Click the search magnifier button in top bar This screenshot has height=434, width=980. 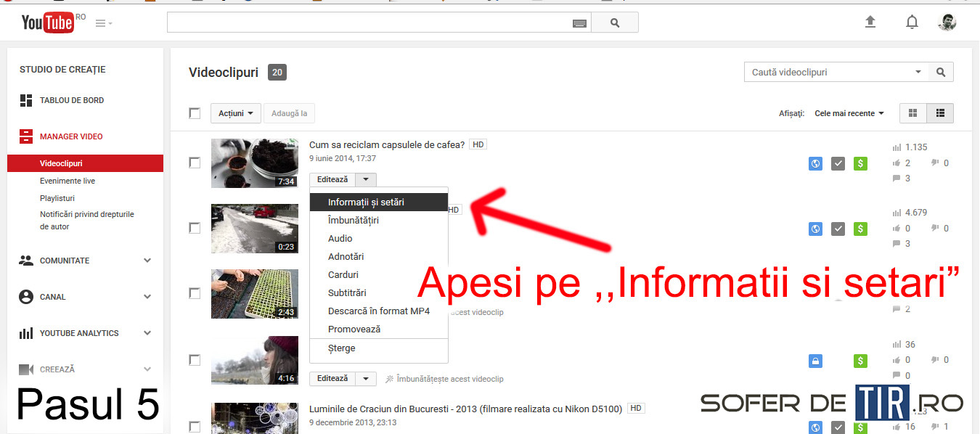click(615, 22)
